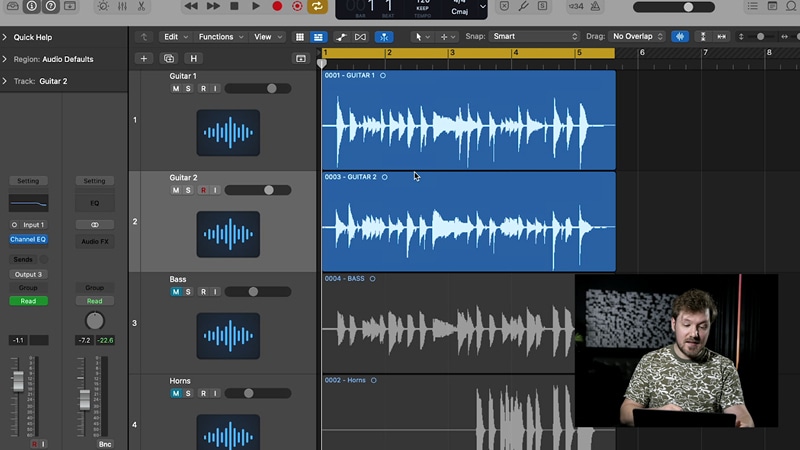The image size is (800, 450).
Task: Click the add track plus button
Action: point(144,59)
